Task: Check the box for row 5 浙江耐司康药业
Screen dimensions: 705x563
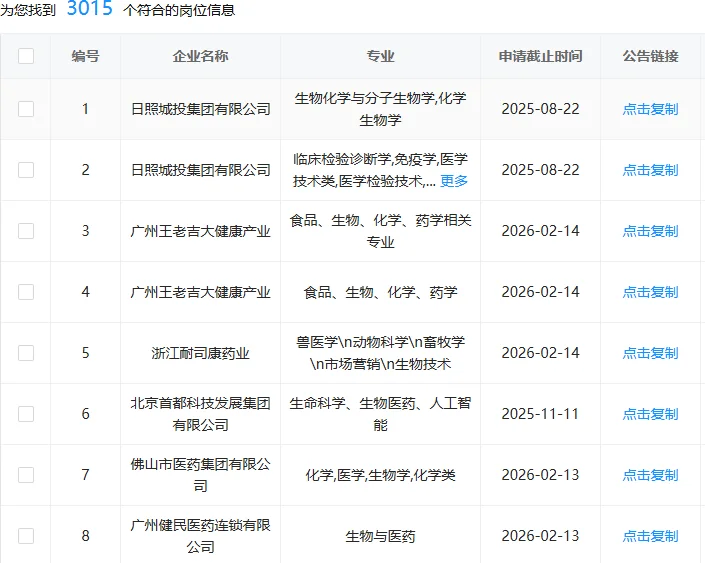Action: tap(26, 353)
